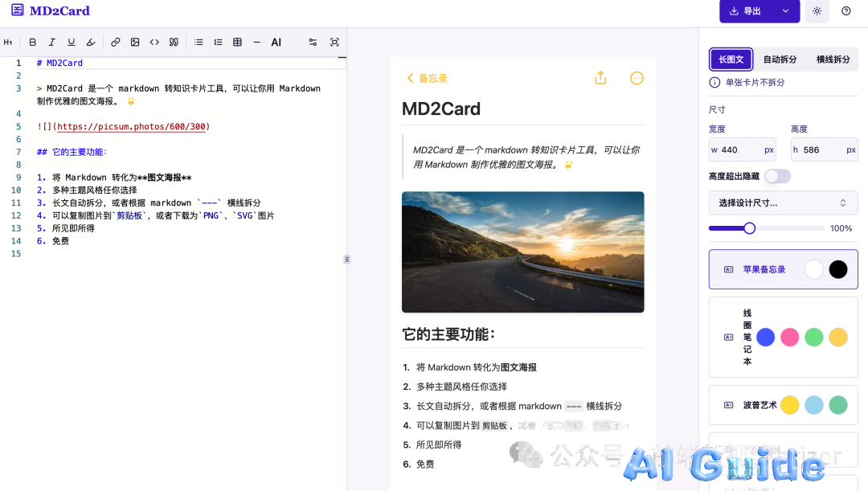868x491 pixels.
Task: Click the share icon in preview card
Action: (x=600, y=78)
